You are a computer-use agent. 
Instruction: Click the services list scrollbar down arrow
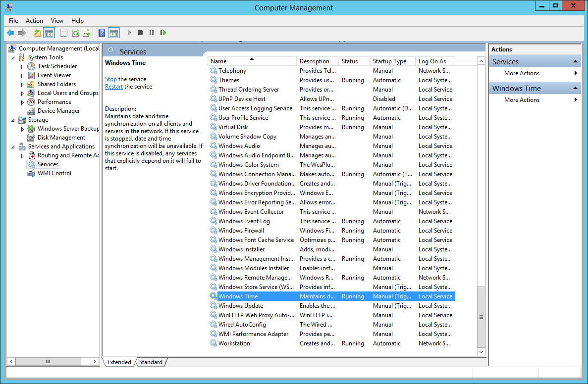pos(481,352)
